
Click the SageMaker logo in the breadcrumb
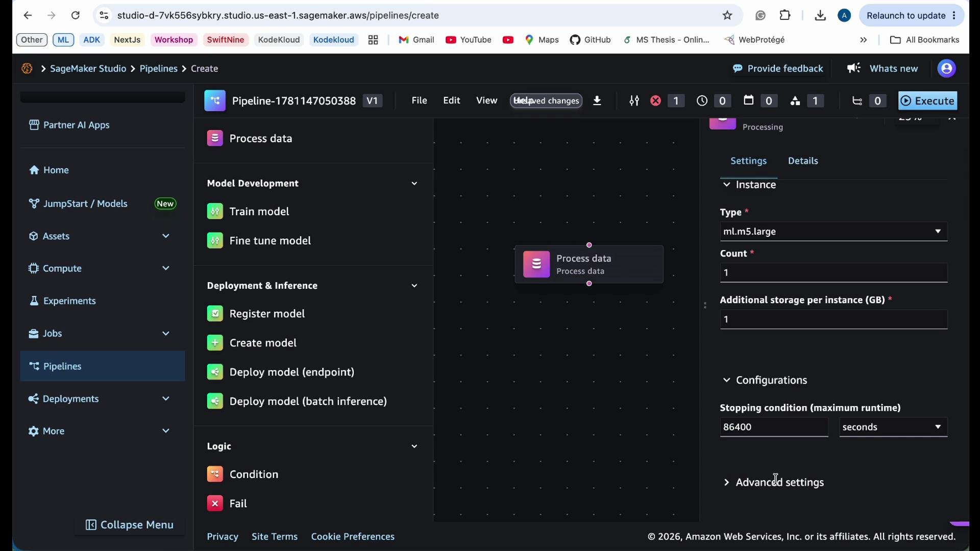coord(27,68)
